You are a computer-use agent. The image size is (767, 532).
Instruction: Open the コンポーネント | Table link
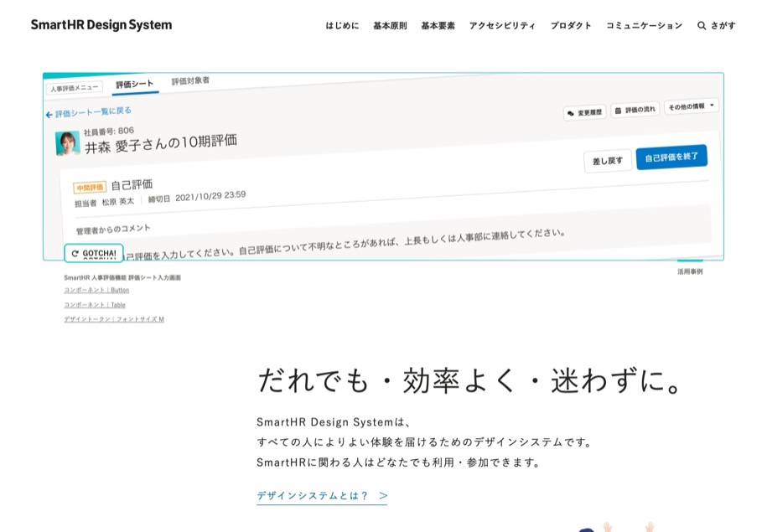(95, 305)
